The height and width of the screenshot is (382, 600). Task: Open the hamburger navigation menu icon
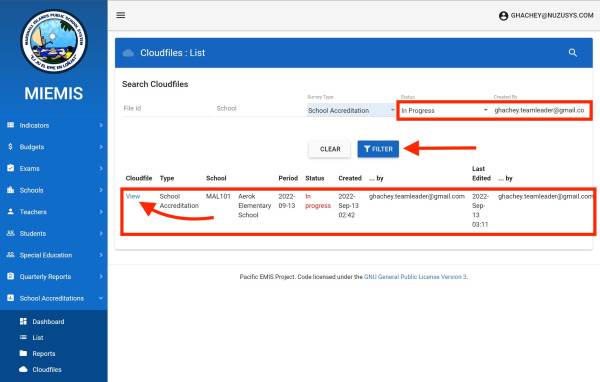click(x=121, y=15)
